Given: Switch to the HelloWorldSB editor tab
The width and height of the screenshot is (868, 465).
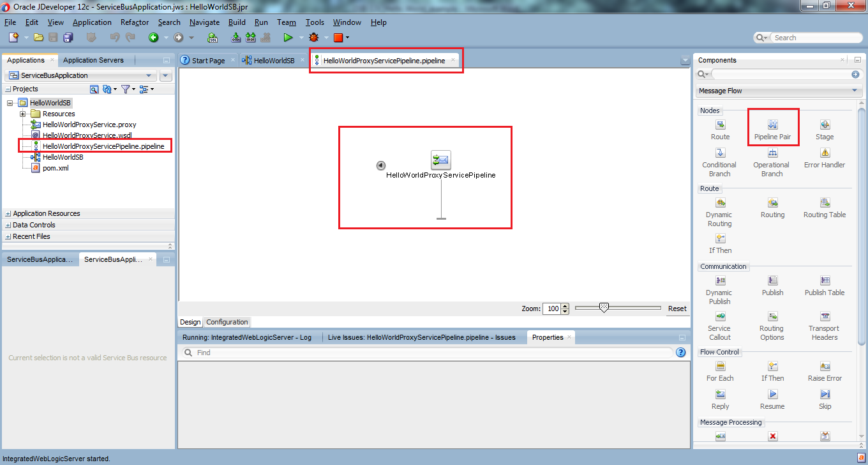Looking at the screenshot, I should click(x=274, y=61).
